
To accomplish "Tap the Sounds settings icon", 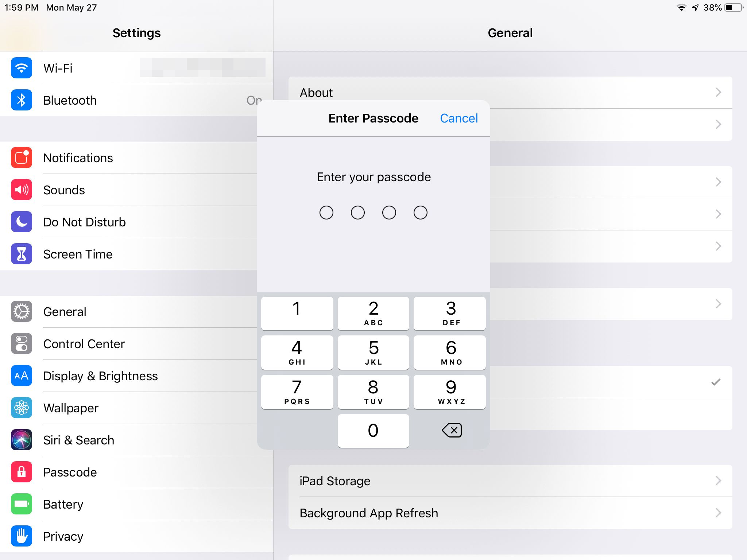I will point(21,190).
